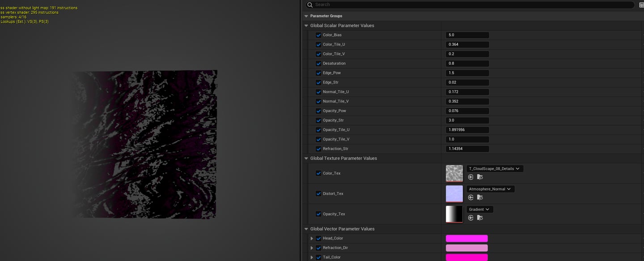Screen dimensions: 644x261
Task: Click the magnifier icon in search bar
Action: click(x=310, y=5)
